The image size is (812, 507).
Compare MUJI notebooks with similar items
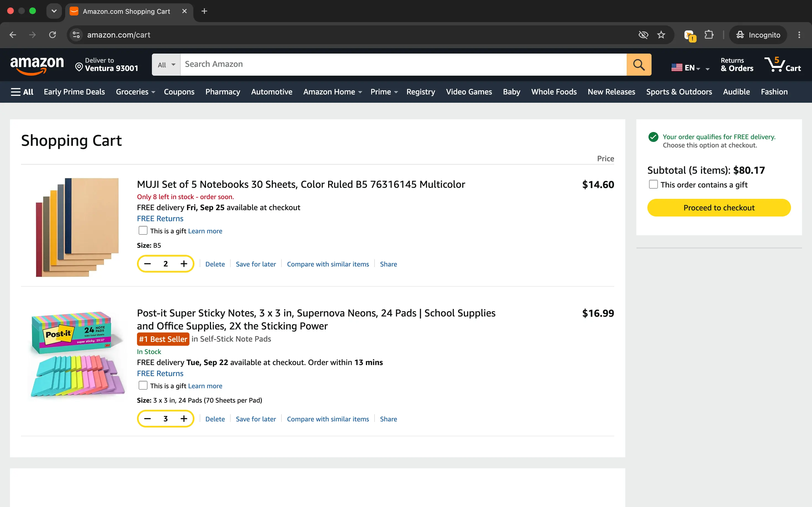pos(328,264)
